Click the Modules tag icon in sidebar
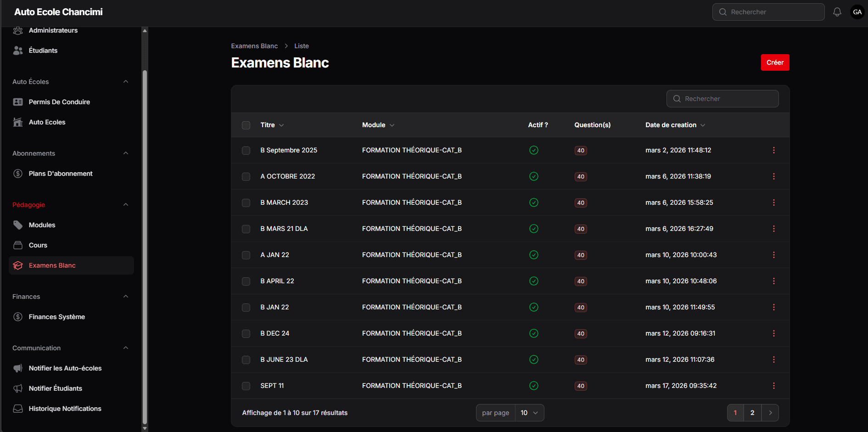 point(18,225)
